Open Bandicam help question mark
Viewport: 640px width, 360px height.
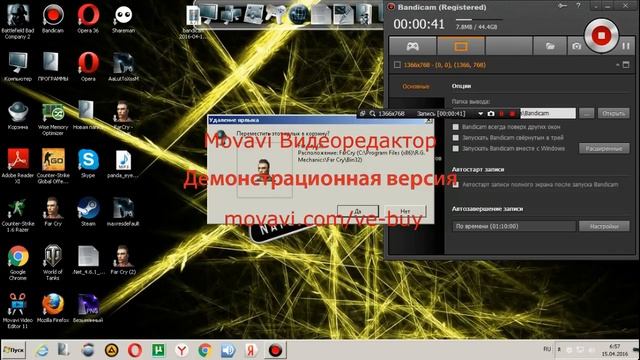[578, 6]
